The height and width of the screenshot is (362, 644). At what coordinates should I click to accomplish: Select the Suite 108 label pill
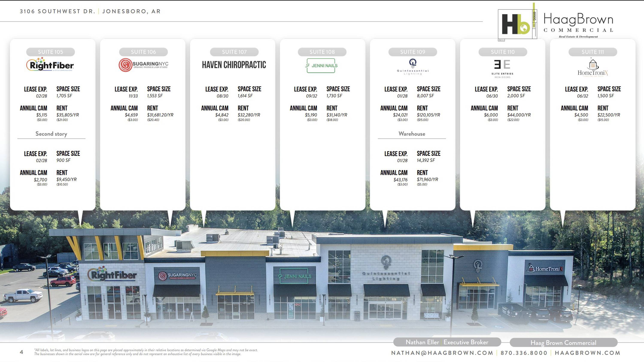pyautogui.click(x=322, y=52)
